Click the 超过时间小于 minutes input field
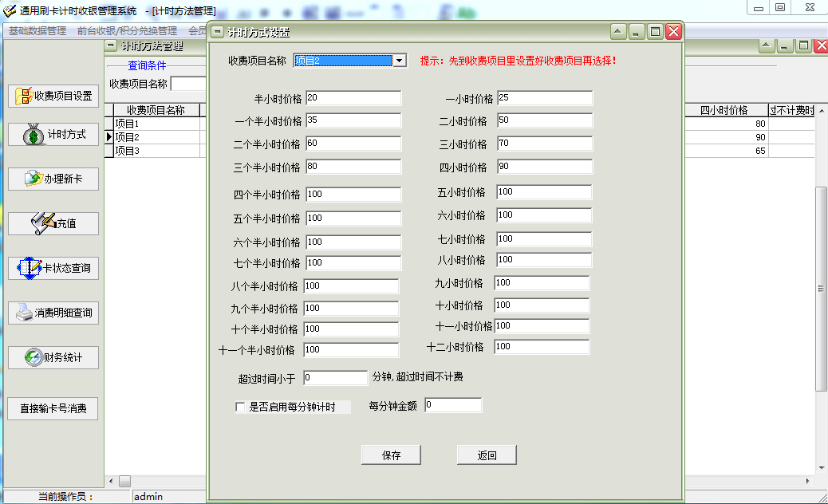This screenshot has height=504, width=828. click(x=334, y=377)
